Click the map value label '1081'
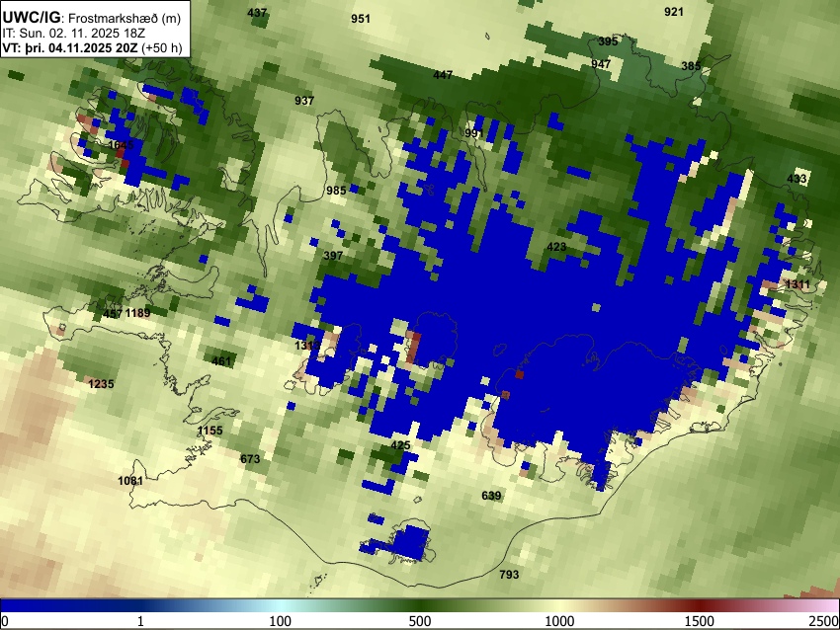The image size is (840, 630). [x=130, y=481]
